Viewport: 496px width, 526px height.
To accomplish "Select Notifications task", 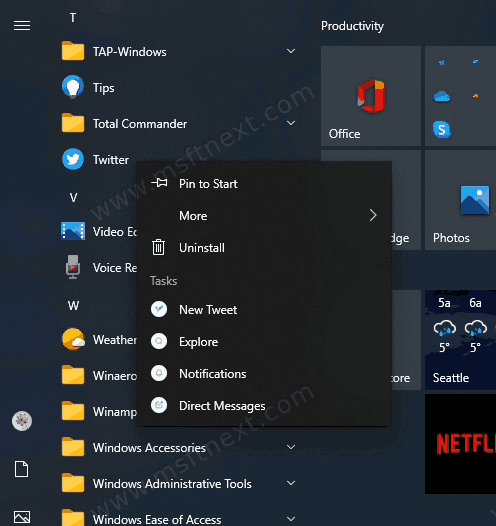I will tap(264, 373).
